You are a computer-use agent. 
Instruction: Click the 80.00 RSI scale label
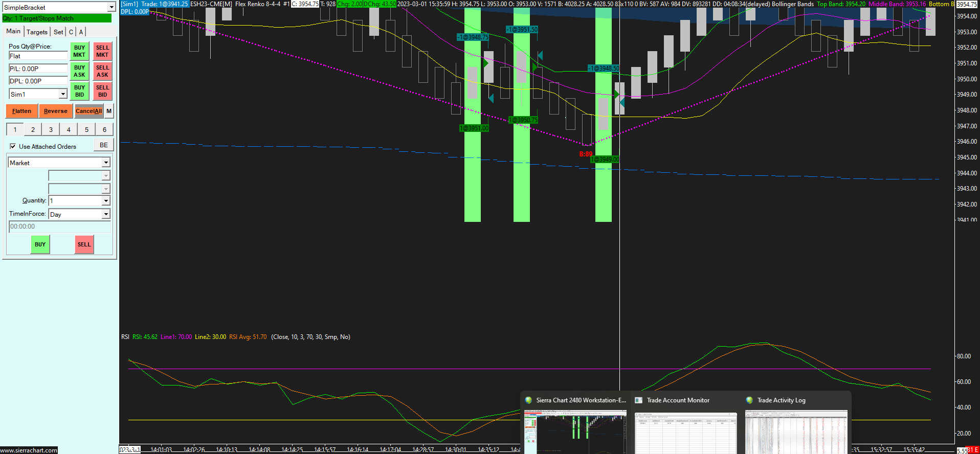964,356
